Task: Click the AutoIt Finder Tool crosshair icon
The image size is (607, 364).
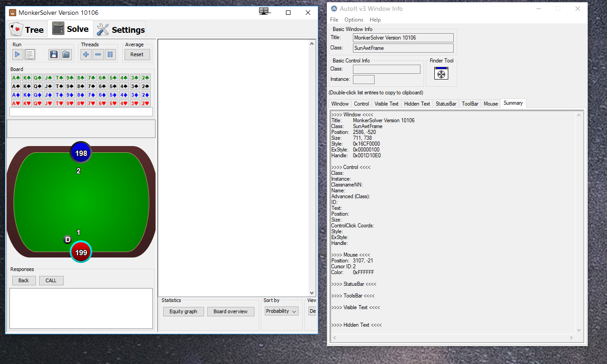Action: point(441,73)
